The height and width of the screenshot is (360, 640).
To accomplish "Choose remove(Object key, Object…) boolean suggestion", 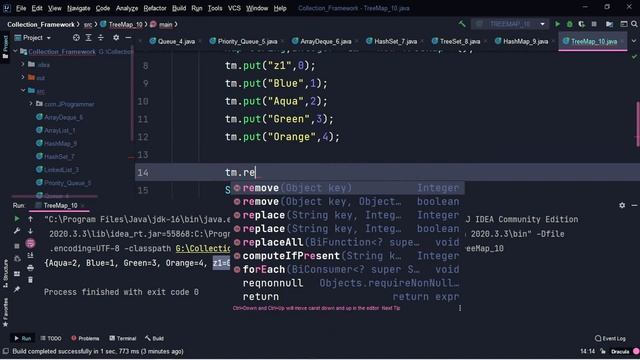I will point(347,202).
